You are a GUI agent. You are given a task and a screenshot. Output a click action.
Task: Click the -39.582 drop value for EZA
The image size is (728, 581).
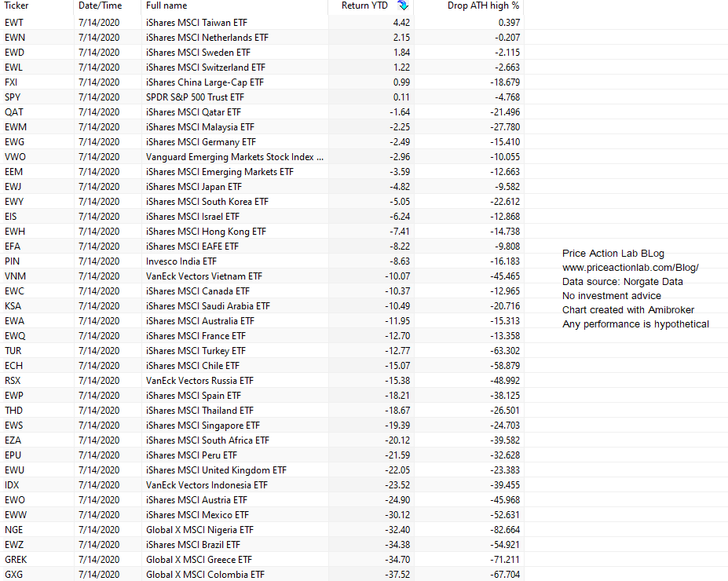click(x=505, y=440)
